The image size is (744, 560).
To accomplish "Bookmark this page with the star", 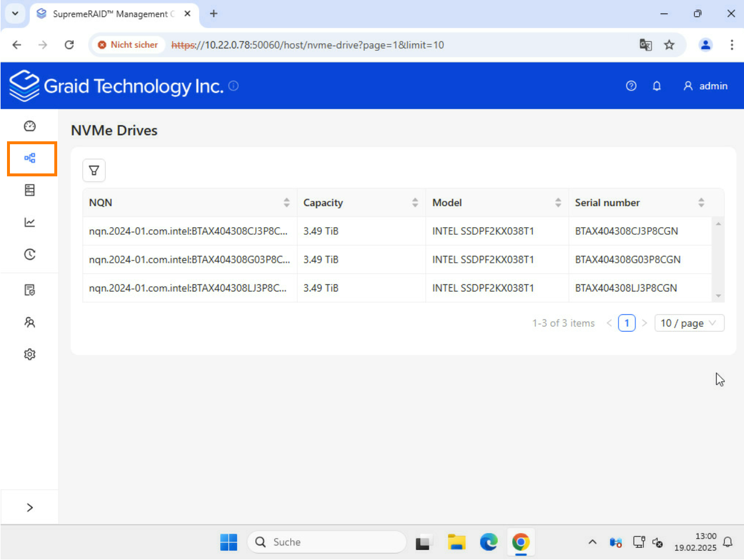I will pos(669,45).
